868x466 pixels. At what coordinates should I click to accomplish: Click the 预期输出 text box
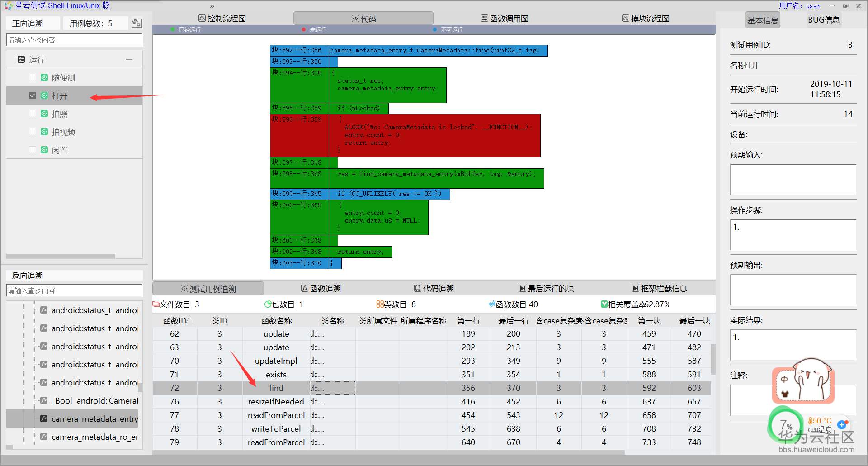(x=793, y=290)
